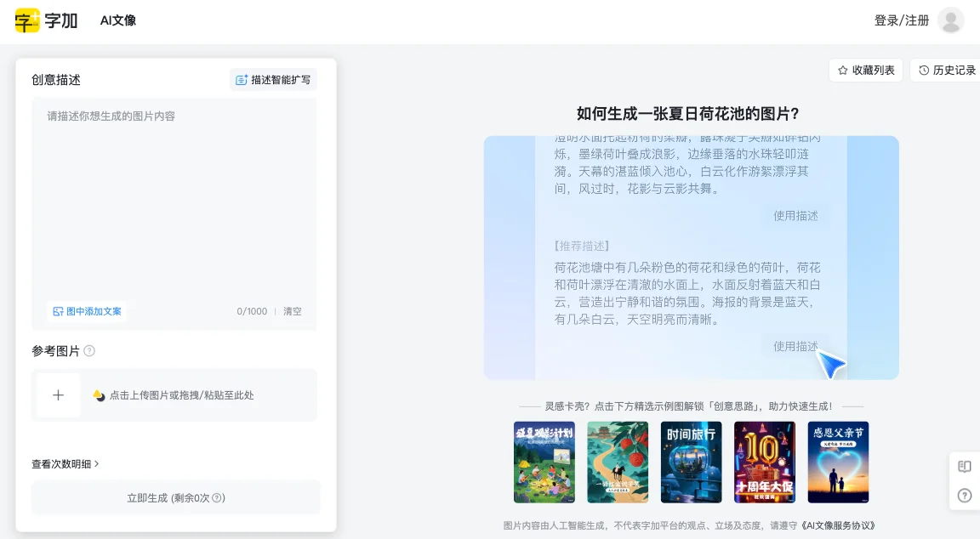980x539 pixels.
Task: Click the 字加 logo at top left
Action: [46, 20]
